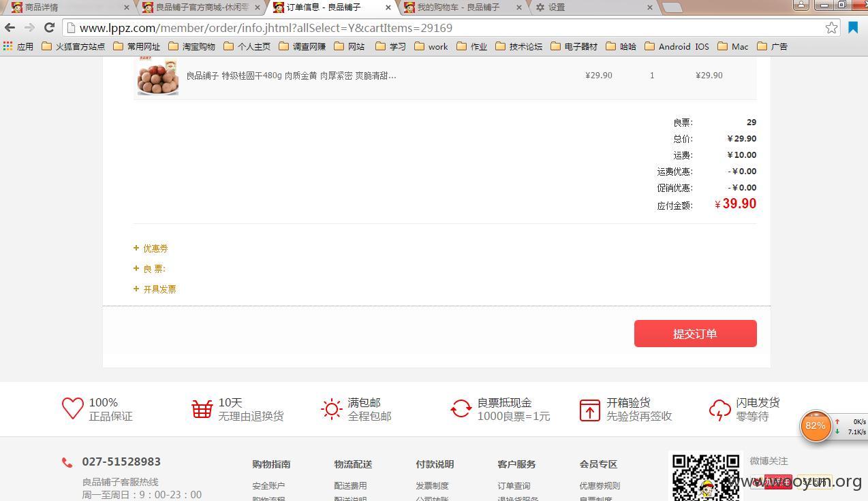Click the 特级桂圆干 product thumbnail
The image size is (868, 501).
[x=157, y=77]
